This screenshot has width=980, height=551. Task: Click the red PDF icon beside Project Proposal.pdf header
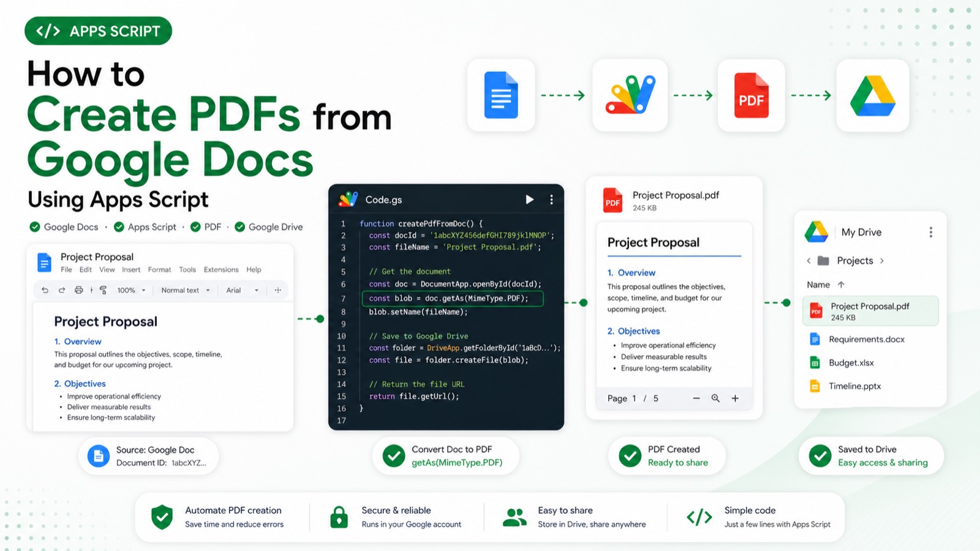[x=612, y=200]
